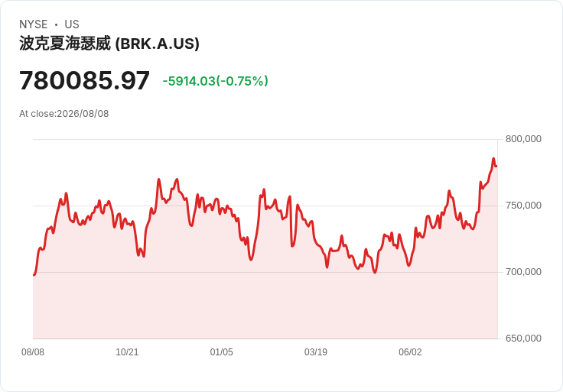The width and height of the screenshot is (563, 392).
Task: Click the NYSE exchange label
Action: tap(34, 24)
